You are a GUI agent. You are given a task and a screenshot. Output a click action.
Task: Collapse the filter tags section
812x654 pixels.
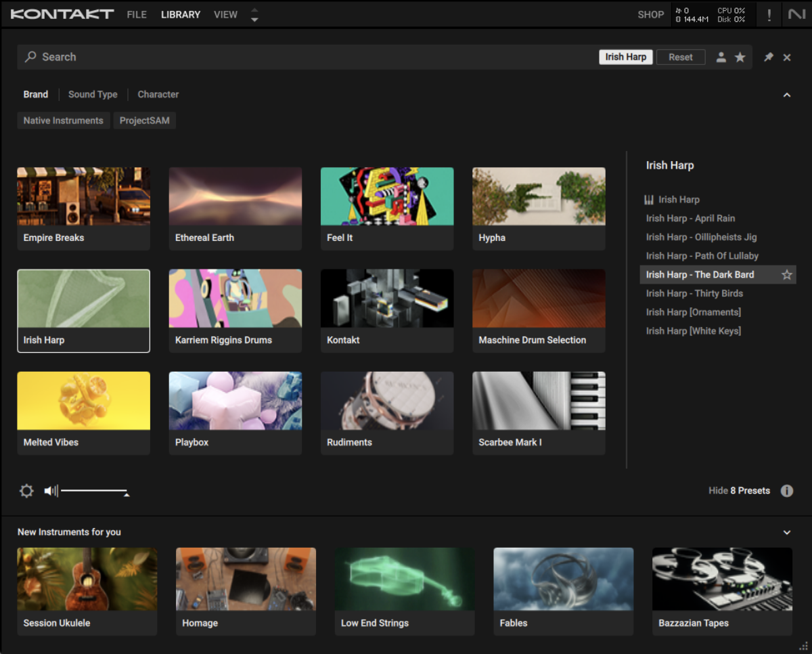pos(787,95)
